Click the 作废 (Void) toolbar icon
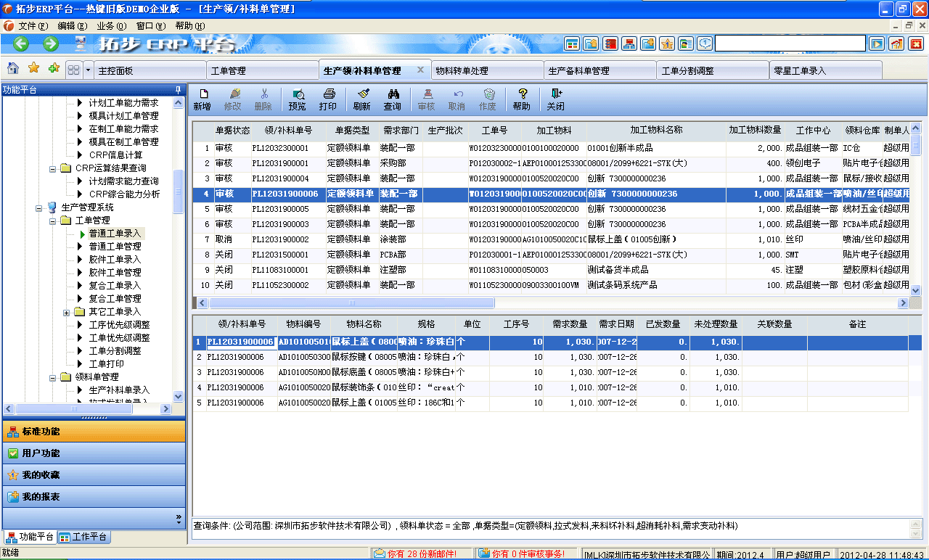Screen dimensions: 929x560 [x=489, y=96]
